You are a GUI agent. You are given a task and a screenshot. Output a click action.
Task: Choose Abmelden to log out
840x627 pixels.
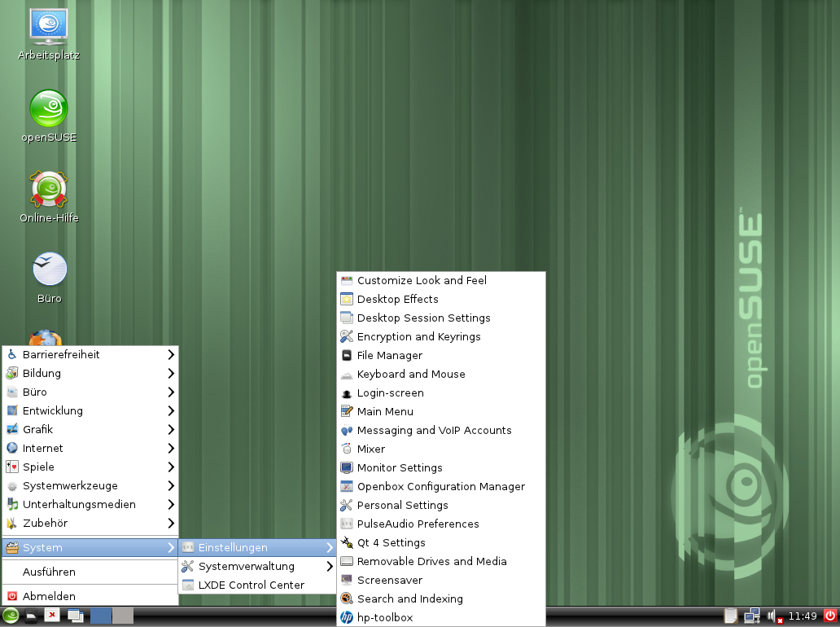49,596
